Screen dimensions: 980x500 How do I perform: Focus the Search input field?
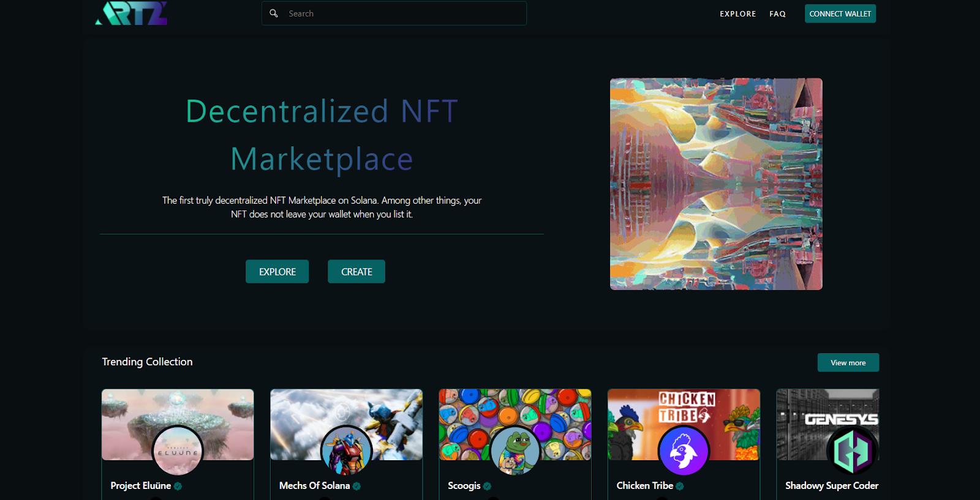tap(394, 13)
